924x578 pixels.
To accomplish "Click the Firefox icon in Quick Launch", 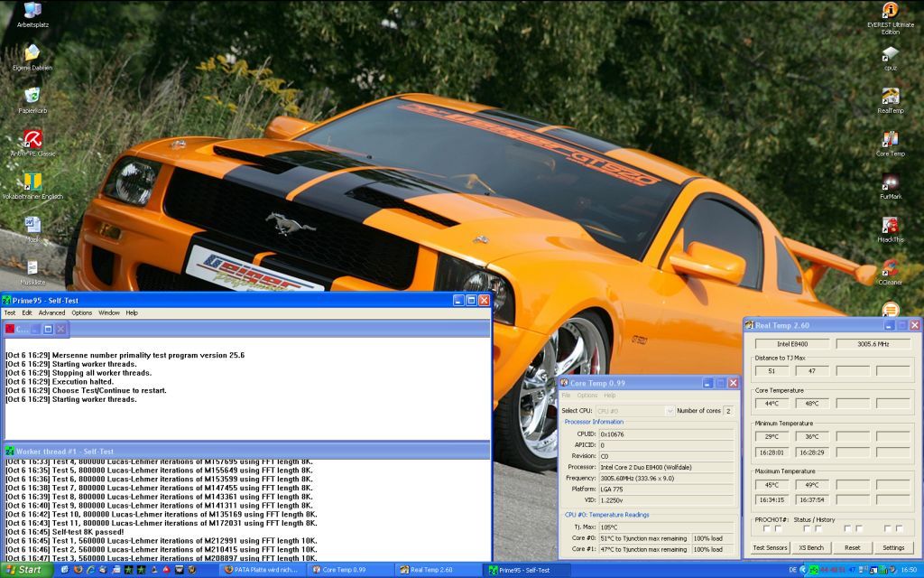I will (78, 570).
